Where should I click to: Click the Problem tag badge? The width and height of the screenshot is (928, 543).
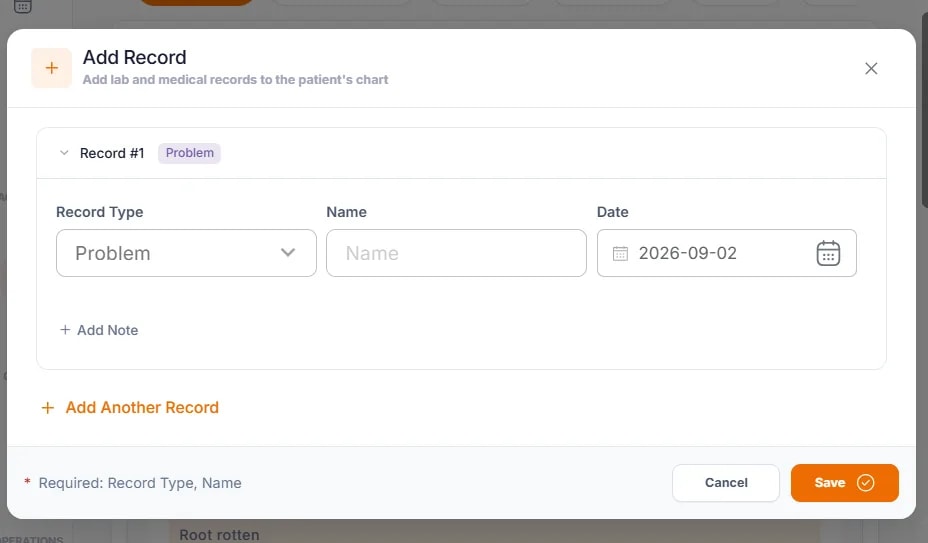[189, 153]
